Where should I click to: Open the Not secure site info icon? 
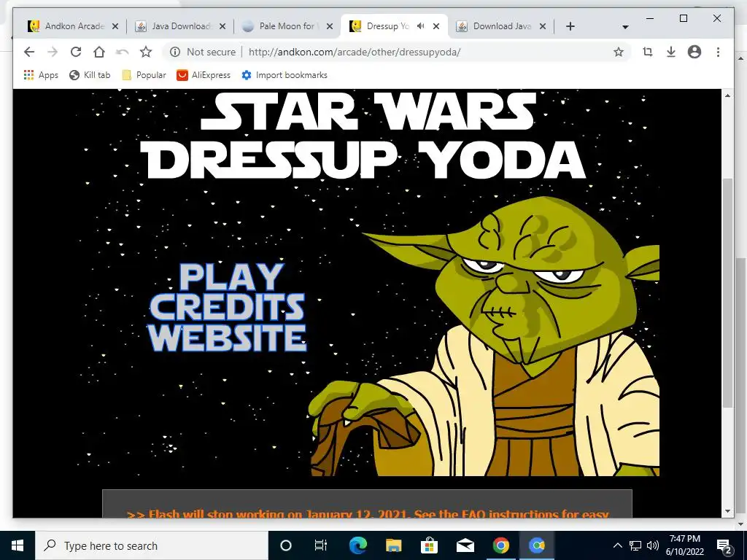click(x=175, y=52)
